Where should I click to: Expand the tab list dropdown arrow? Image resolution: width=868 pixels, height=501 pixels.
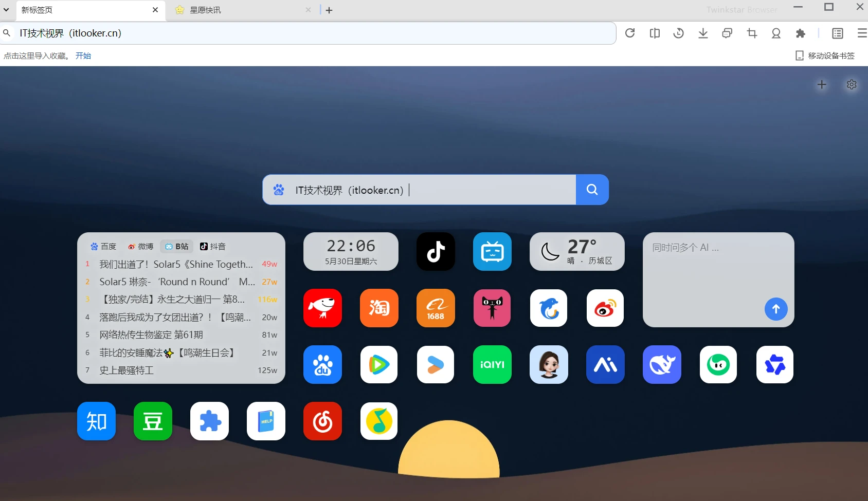(6, 10)
